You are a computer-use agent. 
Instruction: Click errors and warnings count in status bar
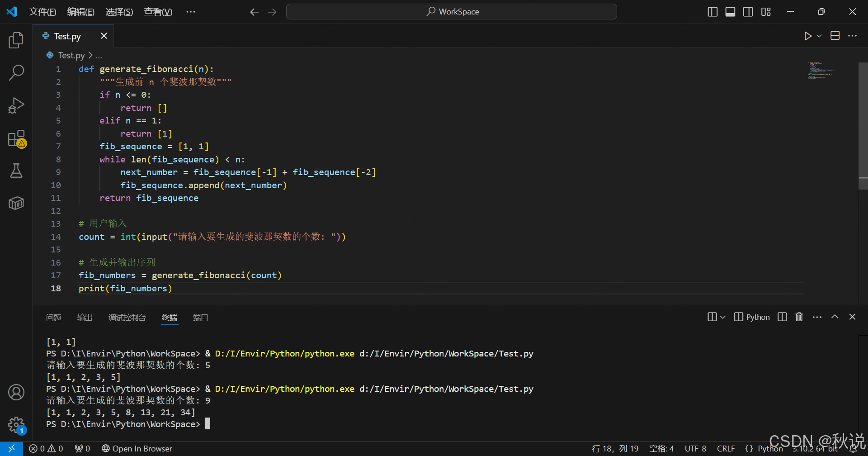click(46, 449)
